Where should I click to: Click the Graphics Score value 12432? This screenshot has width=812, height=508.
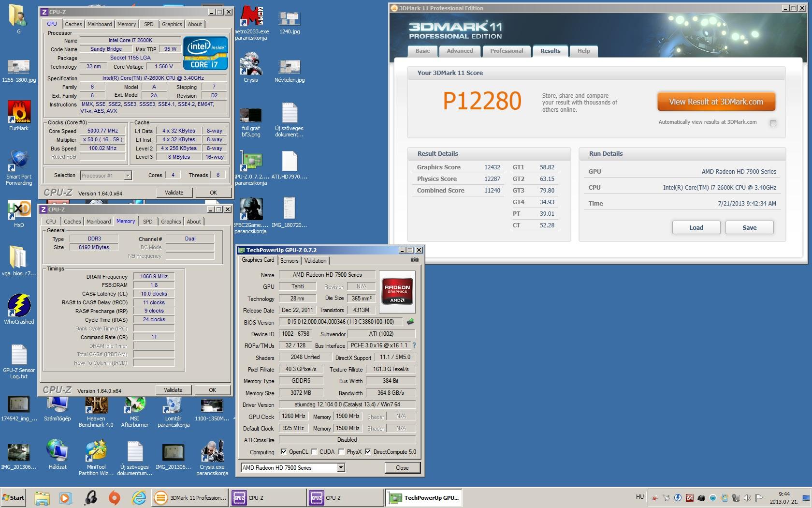tap(492, 167)
